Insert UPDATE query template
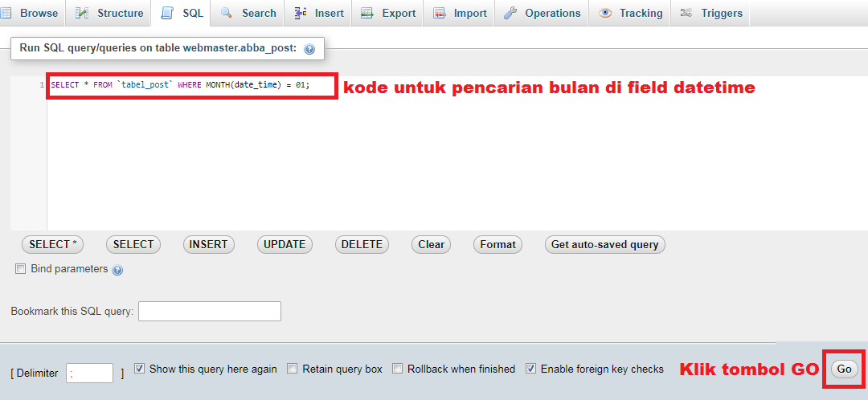 click(285, 244)
